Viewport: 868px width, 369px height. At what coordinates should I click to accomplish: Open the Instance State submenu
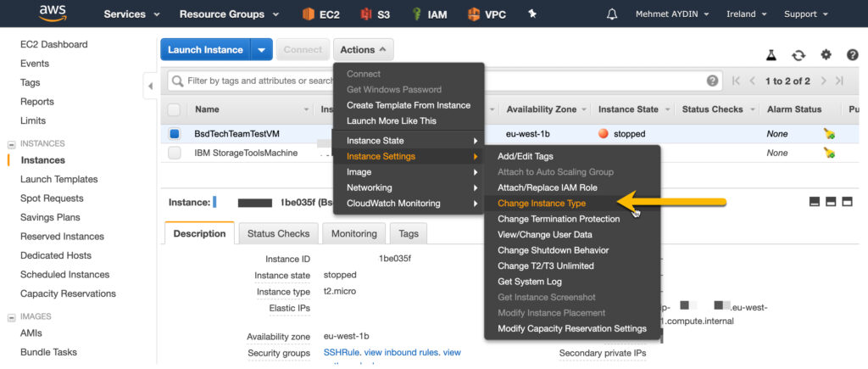(409, 141)
